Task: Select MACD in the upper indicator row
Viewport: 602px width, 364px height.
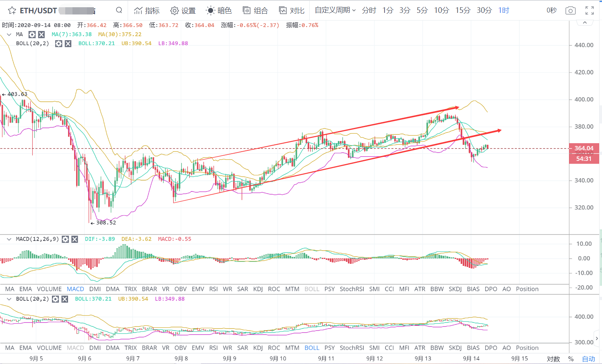Action: (x=75, y=289)
